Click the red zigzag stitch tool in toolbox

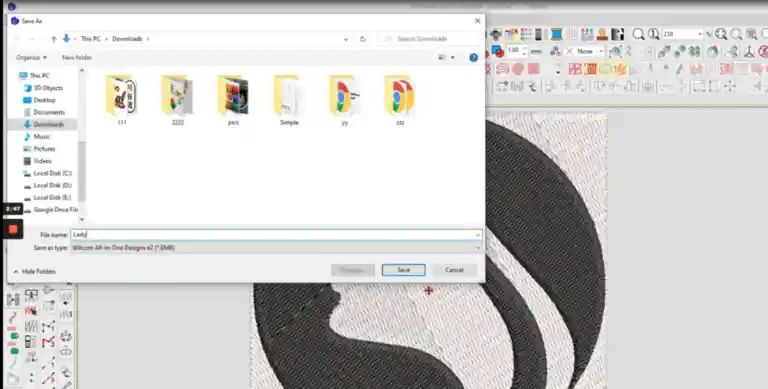[x=31, y=311]
